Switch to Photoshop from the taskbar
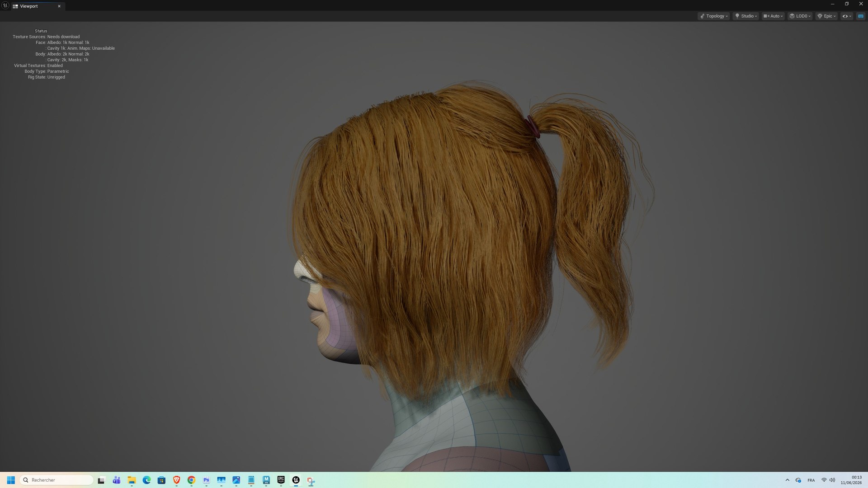 pos(206,480)
